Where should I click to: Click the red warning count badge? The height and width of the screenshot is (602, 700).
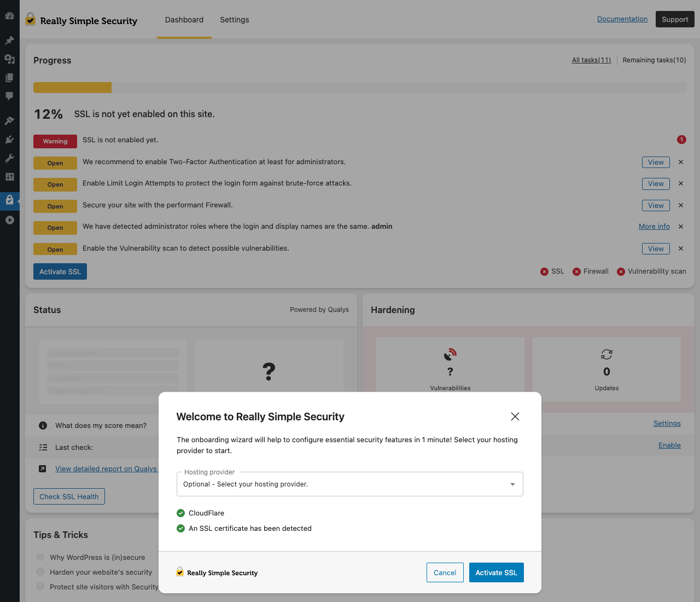click(681, 140)
